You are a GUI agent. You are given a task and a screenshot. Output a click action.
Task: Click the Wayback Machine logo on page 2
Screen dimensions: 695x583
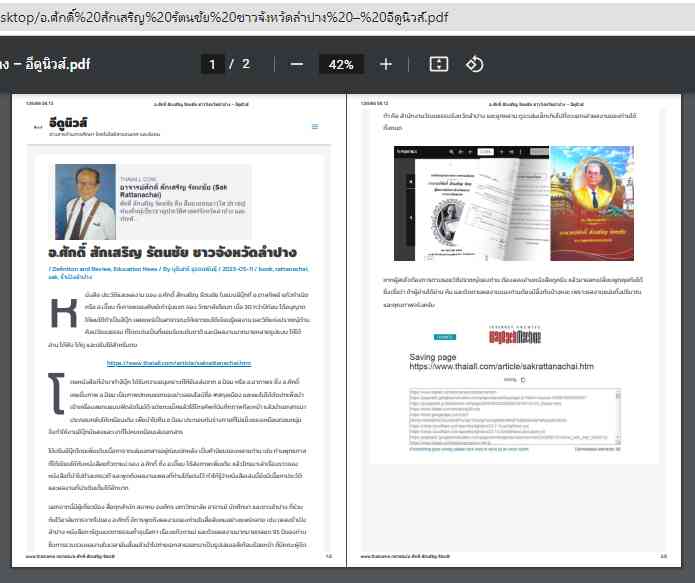(514, 336)
